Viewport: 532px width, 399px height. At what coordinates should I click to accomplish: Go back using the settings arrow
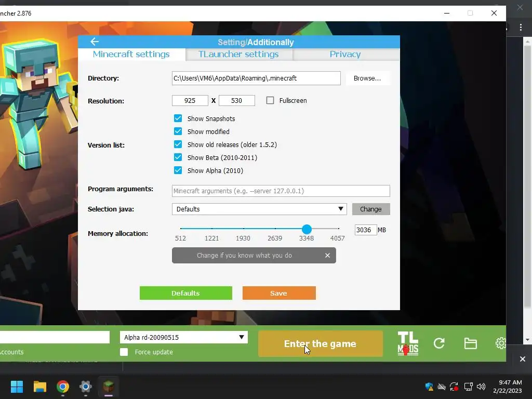click(x=95, y=42)
